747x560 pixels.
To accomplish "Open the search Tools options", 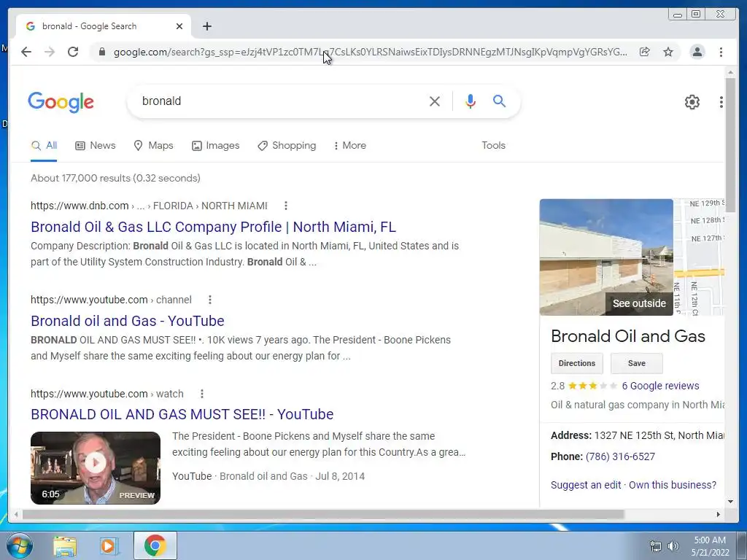I will coord(493,146).
